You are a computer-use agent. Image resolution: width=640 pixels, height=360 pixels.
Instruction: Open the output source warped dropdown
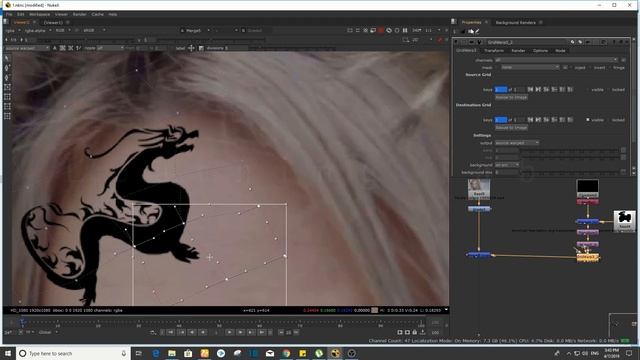(517, 143)
